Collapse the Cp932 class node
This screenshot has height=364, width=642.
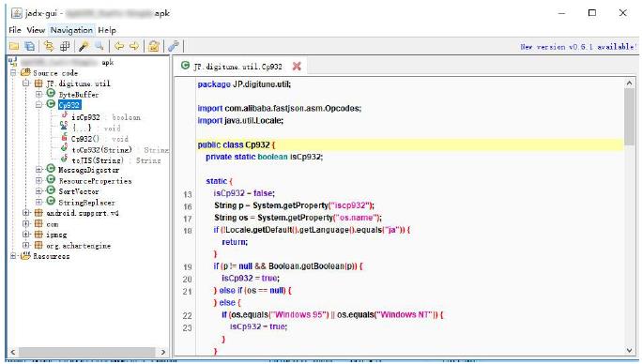coord(38,105)
